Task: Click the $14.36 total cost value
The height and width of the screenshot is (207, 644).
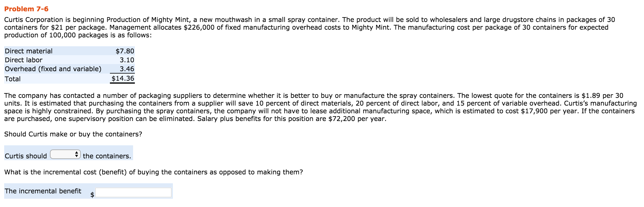Action: click(x=123, y=79)
